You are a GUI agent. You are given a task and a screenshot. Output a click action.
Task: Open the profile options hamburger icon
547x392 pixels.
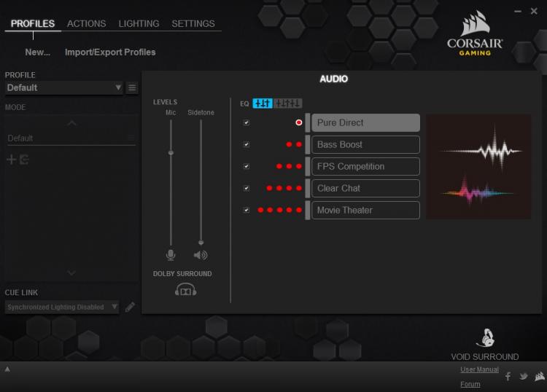click(x=132, y=88)
